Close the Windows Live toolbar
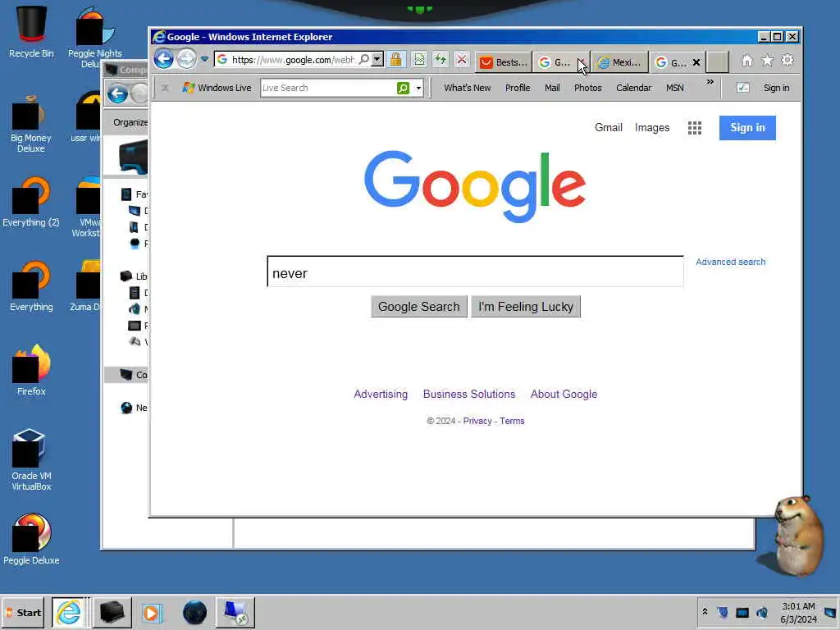Screen dimensions: 840x630 pyautogui.click(x=166, y=88)
